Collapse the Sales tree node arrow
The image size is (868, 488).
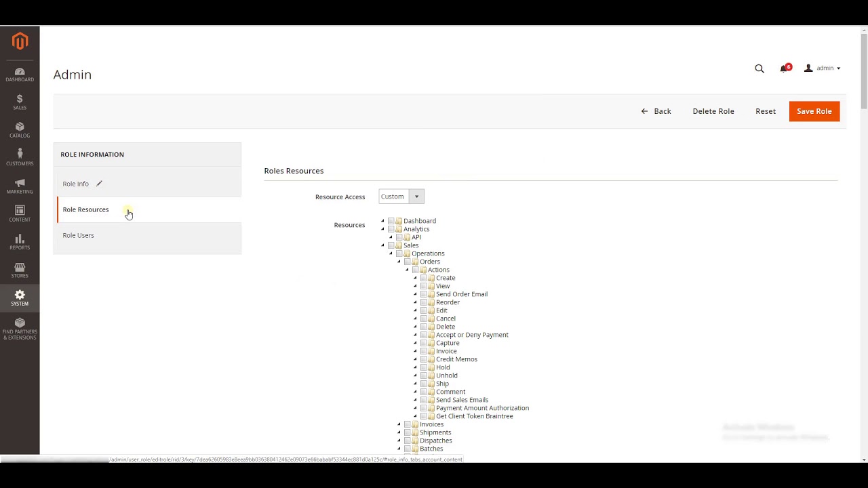(382, 245)
